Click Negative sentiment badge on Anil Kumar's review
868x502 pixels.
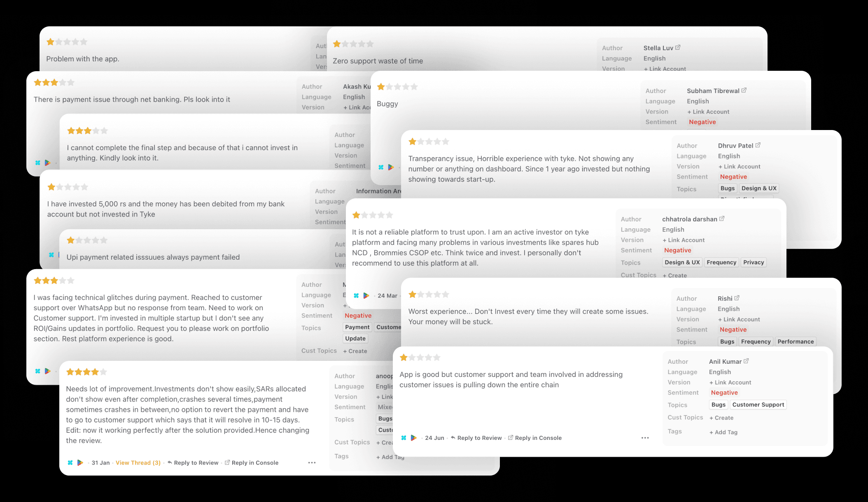[x=724, y=393]
